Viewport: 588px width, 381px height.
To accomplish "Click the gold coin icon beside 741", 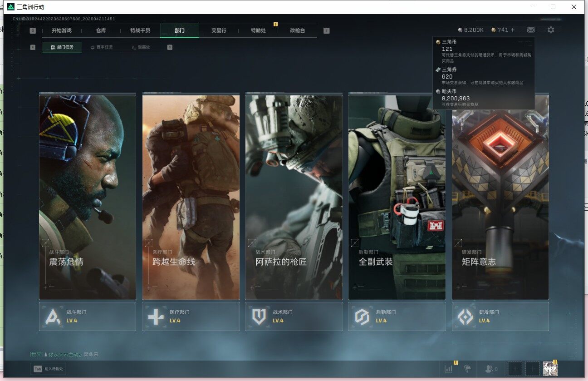I will (494, 30).
